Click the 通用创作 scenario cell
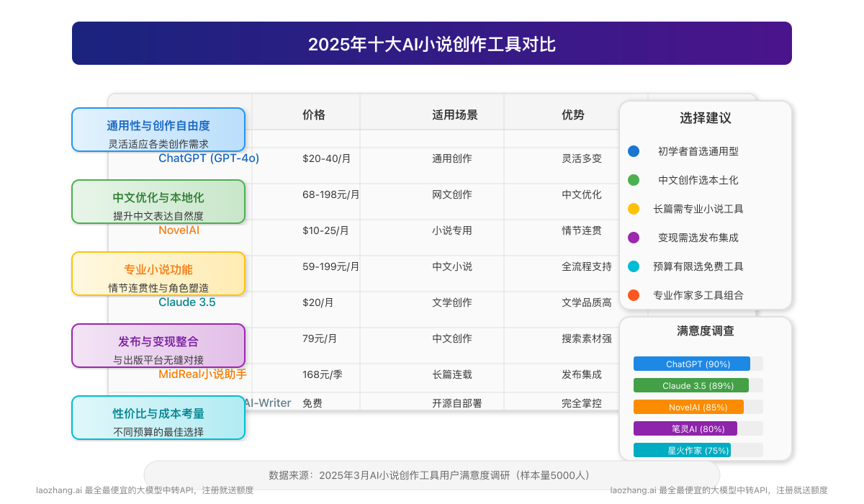This screenshot has width=864, height=504. pos(452,158)
